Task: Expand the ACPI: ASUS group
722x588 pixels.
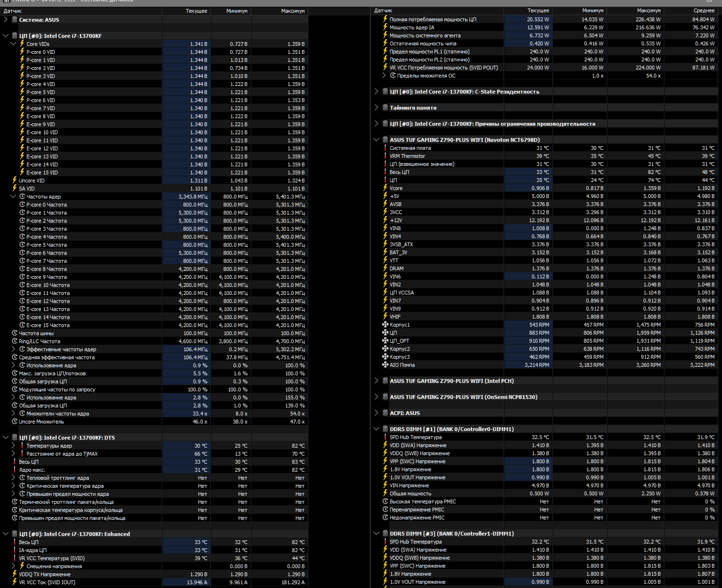Action: [376, 413]
